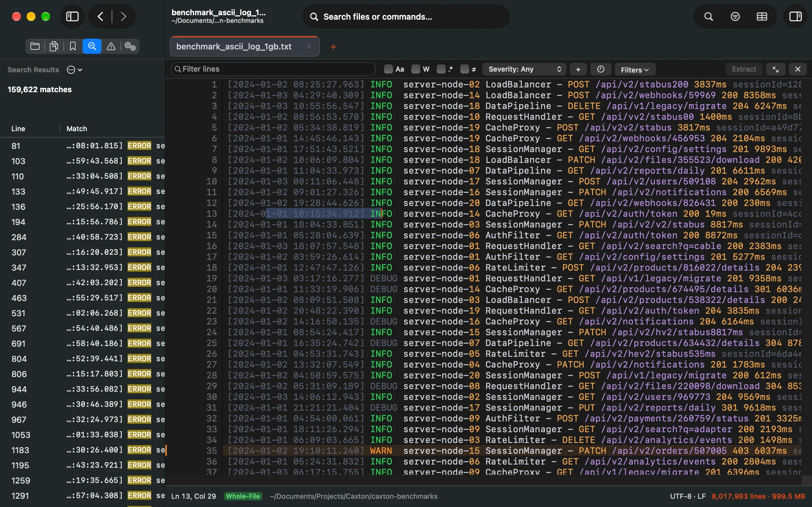
Task: Open search result at line 1183
Action: pyautogui.click(x=82, y=450)
